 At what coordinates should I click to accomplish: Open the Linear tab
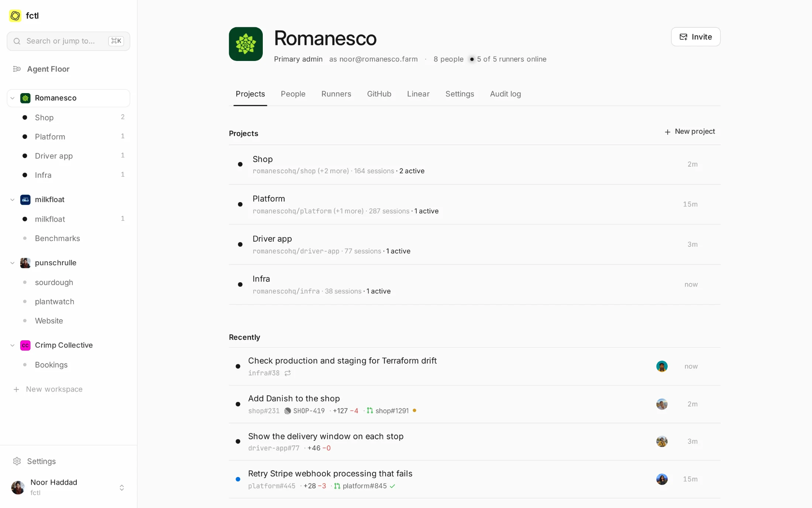[x=418, y=94]
